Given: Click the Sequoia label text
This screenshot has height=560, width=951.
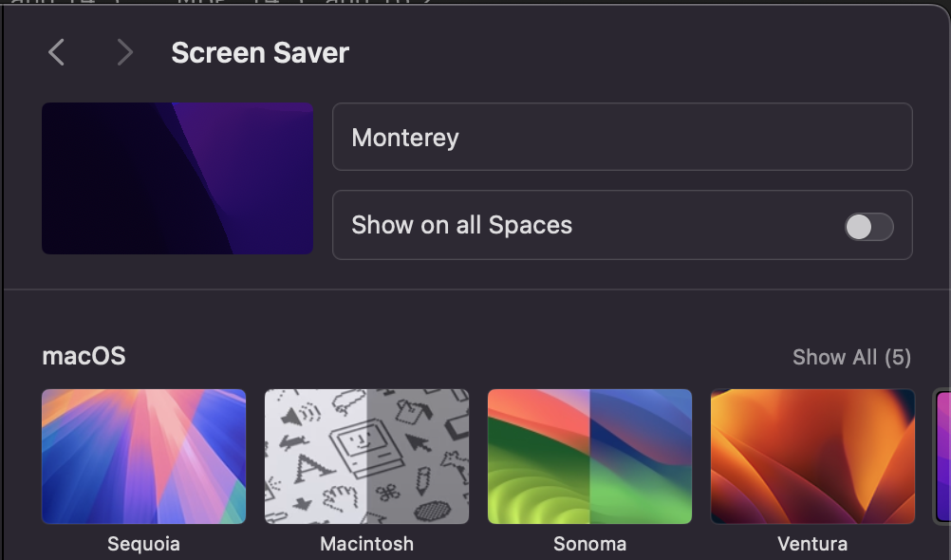Looking at the screenshot, I should [x=143, y=544].
